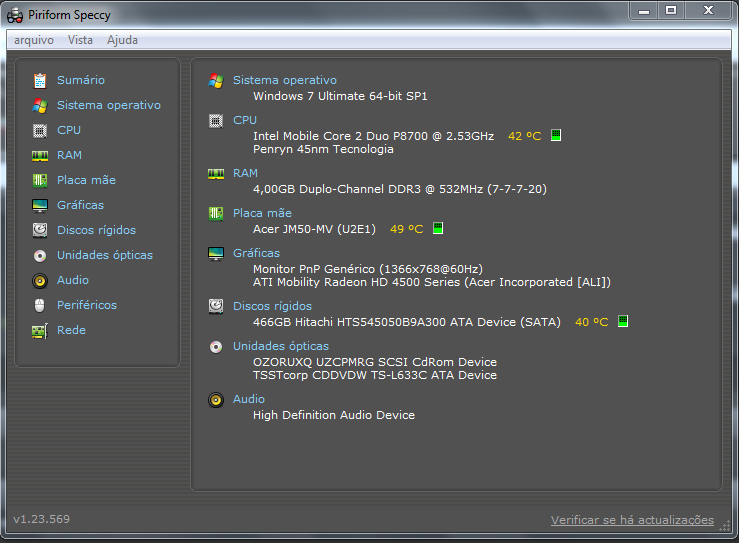Click 'High Definition Audio Device' text
The width and height of the screenshot is (739, 543).
334,415
